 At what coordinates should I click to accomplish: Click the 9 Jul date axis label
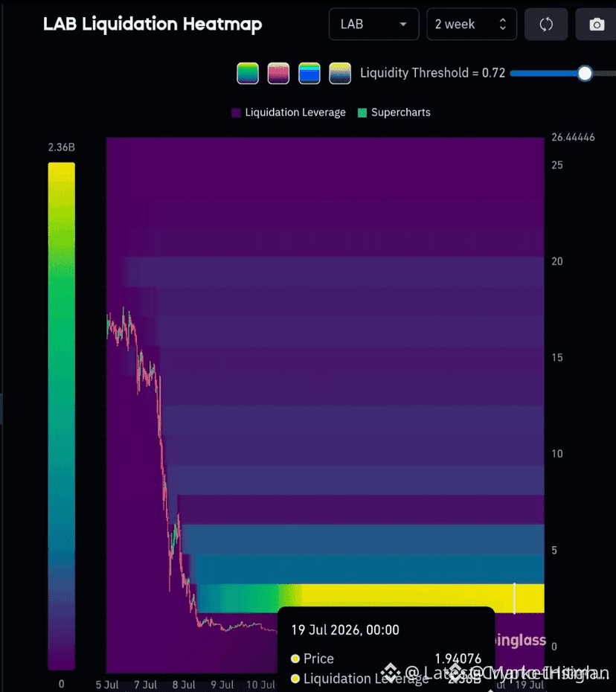click(x=222, y=685)
